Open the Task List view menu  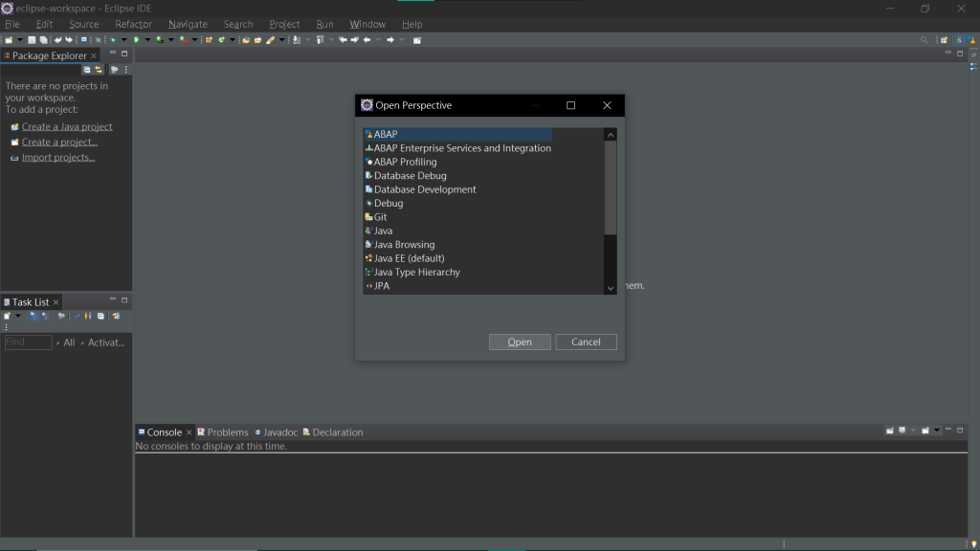7,327
